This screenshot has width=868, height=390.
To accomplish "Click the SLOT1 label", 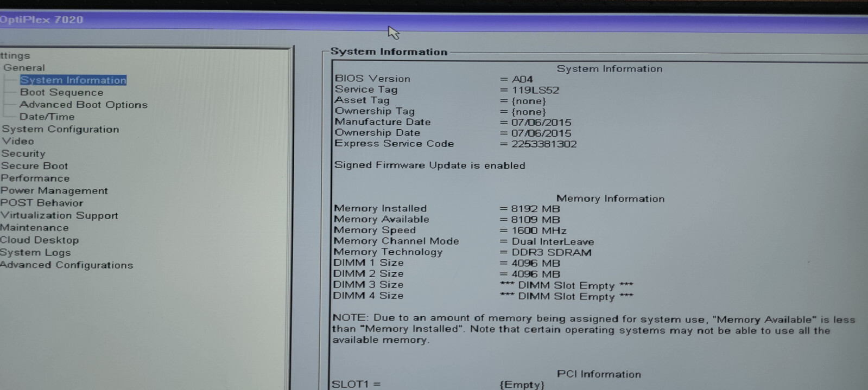I will [356, 384].
